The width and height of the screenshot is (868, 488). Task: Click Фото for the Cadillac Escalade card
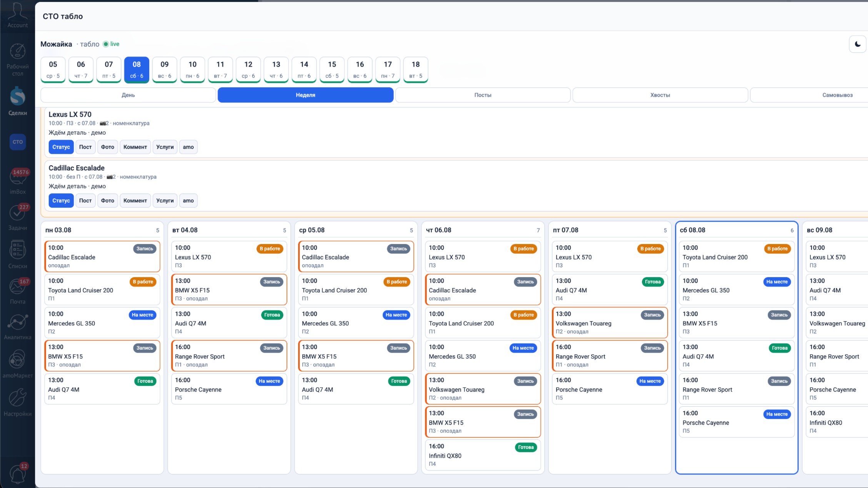[108, 201]
